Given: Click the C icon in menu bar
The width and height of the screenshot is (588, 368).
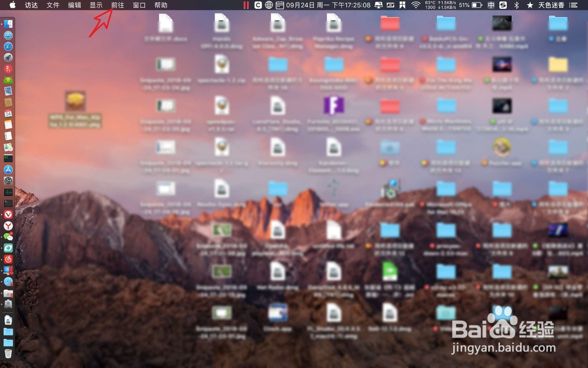Looking at the screenshot, I should click(x=258, y=5).
